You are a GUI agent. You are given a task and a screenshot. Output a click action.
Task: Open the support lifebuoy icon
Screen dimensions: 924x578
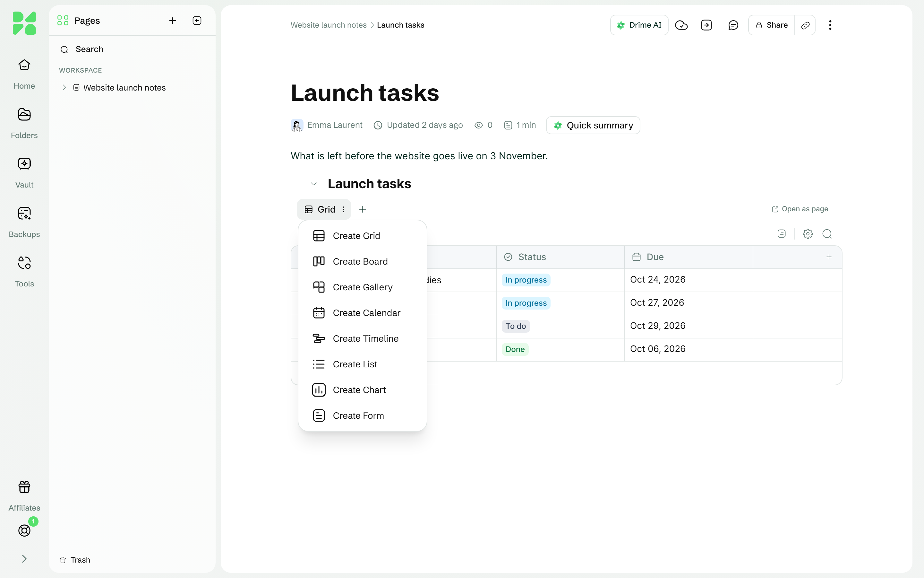tap(24, 530)
